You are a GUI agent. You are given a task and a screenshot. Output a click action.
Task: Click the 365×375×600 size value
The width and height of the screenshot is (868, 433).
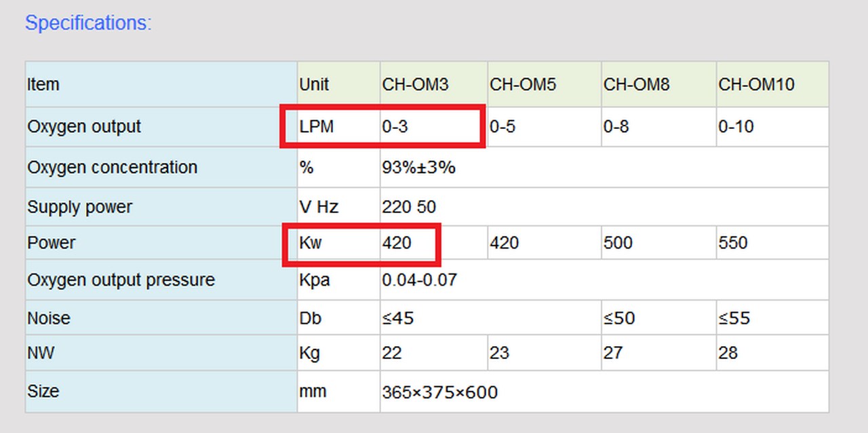pyautogui.click(x=439, y=392)
